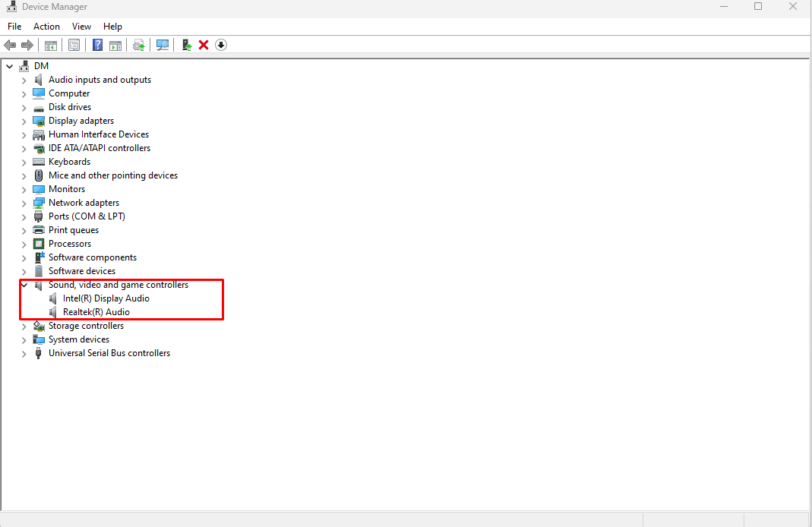Select Universal Serial Bus controllers label
This screenshot has height=527, width=812.
point(109,353)
